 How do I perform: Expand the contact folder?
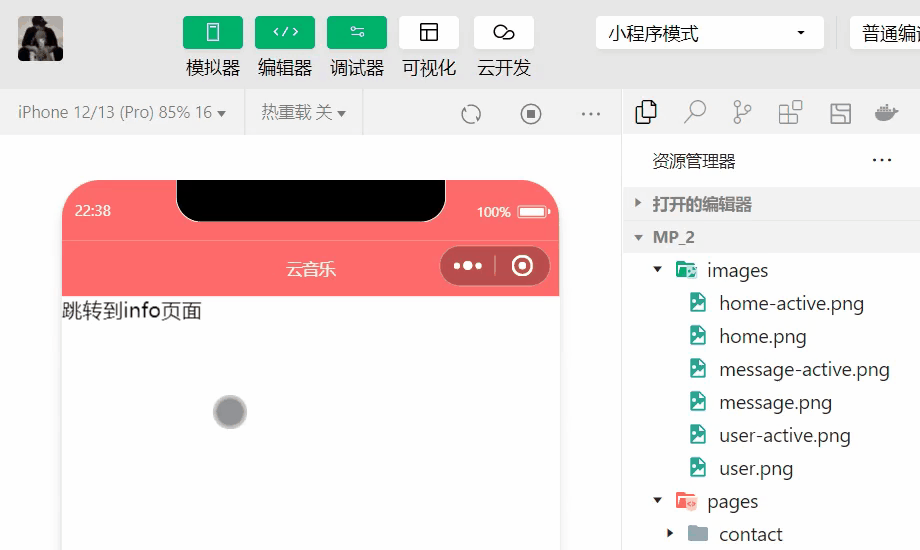coord(670,534)
